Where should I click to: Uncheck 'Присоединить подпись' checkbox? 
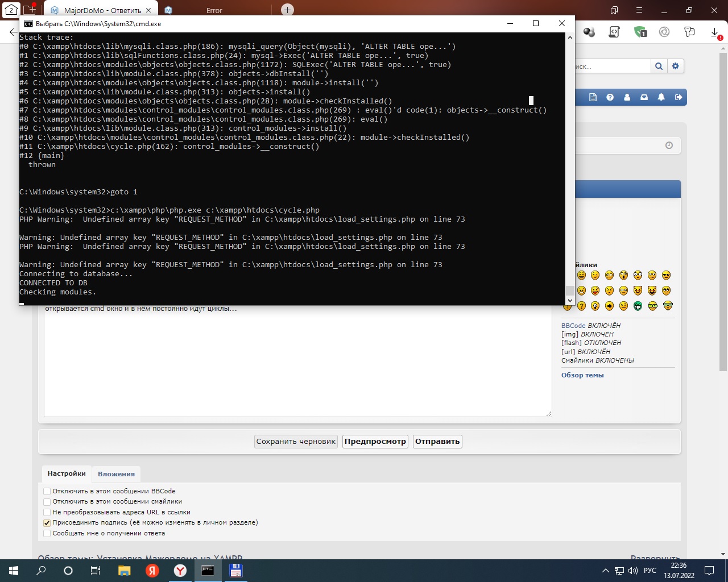pyautogui.click(x=47, y=523)
